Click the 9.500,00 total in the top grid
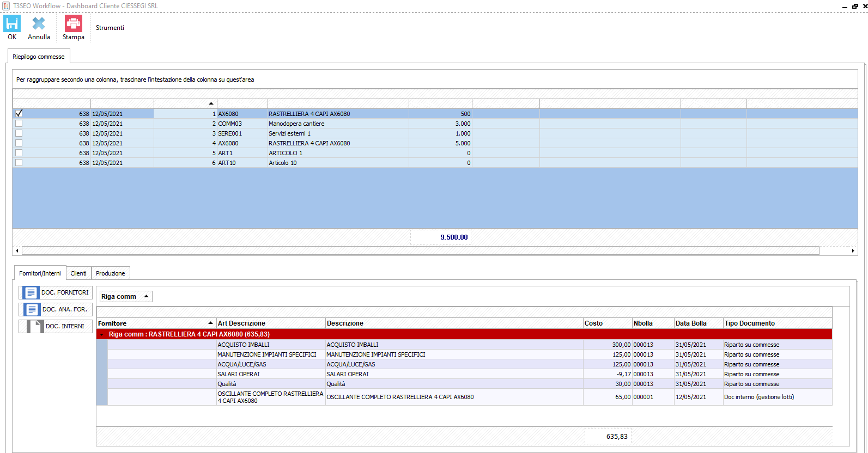This screenshot has width=868, height=453. (x=440, y=237)
